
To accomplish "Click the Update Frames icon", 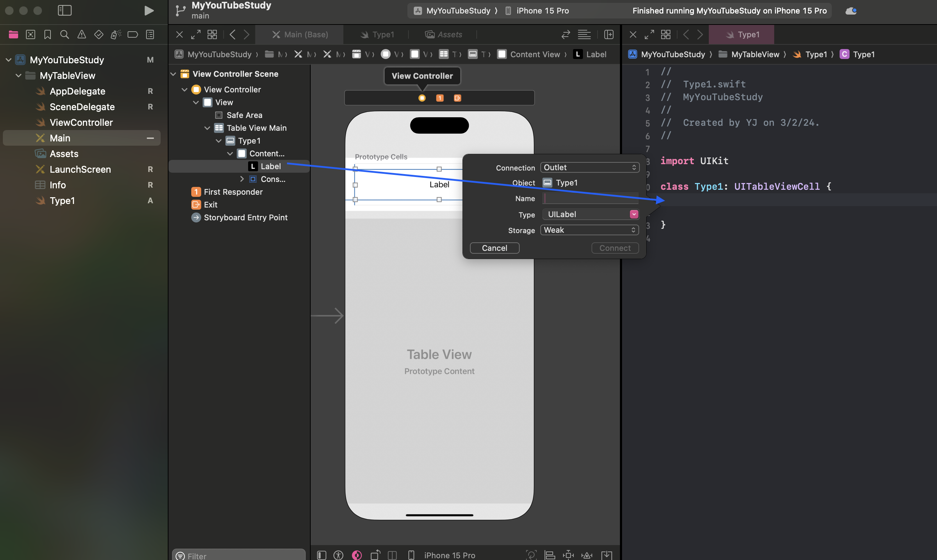I will click(531, 555).
